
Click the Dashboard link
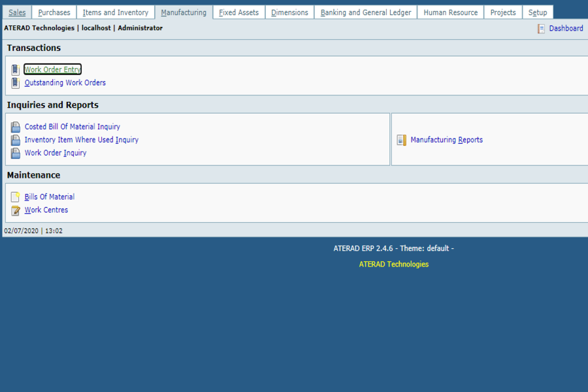tap(566, 29)
